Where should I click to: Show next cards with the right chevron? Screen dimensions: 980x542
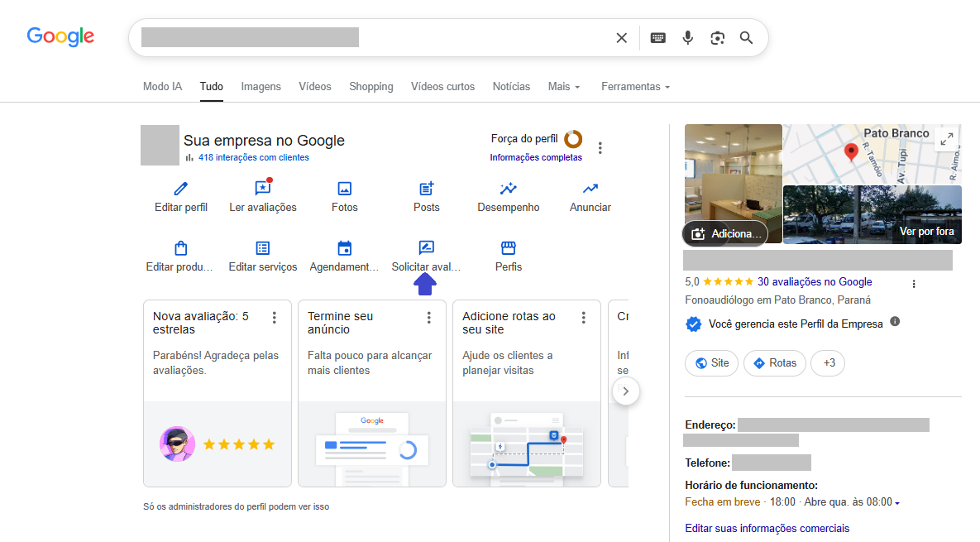[x=625, y=391]
